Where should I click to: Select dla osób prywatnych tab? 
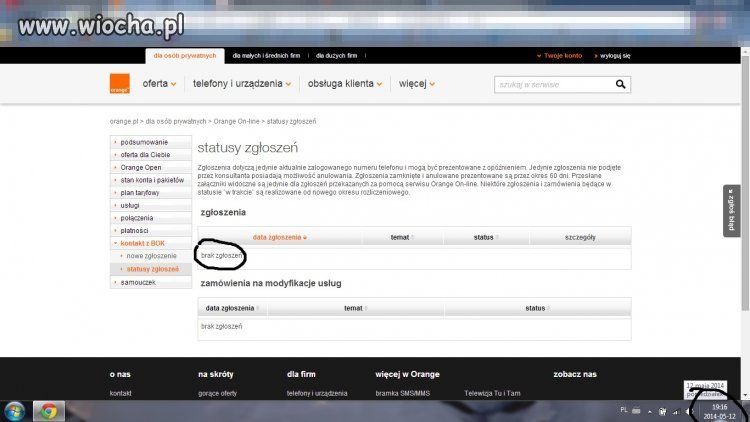point(185,56)
